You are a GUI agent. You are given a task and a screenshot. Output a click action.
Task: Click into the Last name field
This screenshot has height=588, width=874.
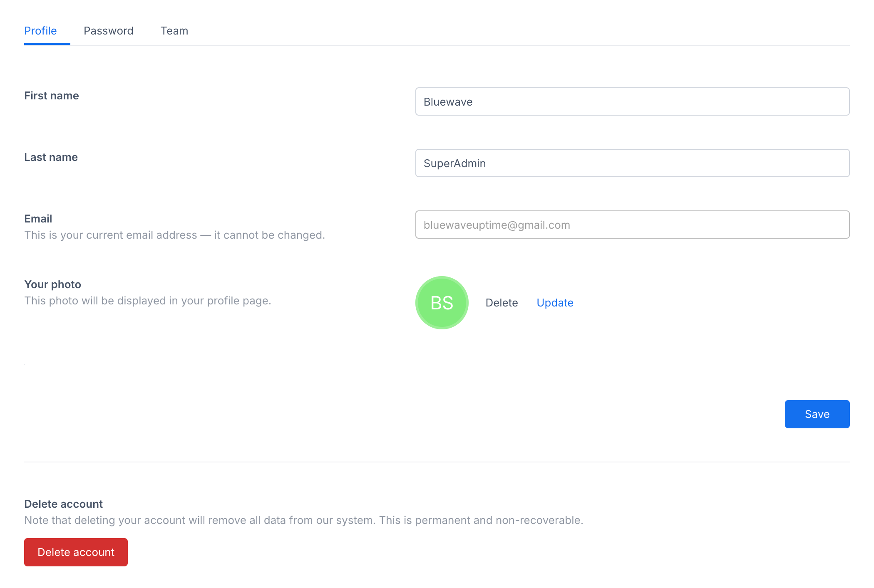coord(632,163)
